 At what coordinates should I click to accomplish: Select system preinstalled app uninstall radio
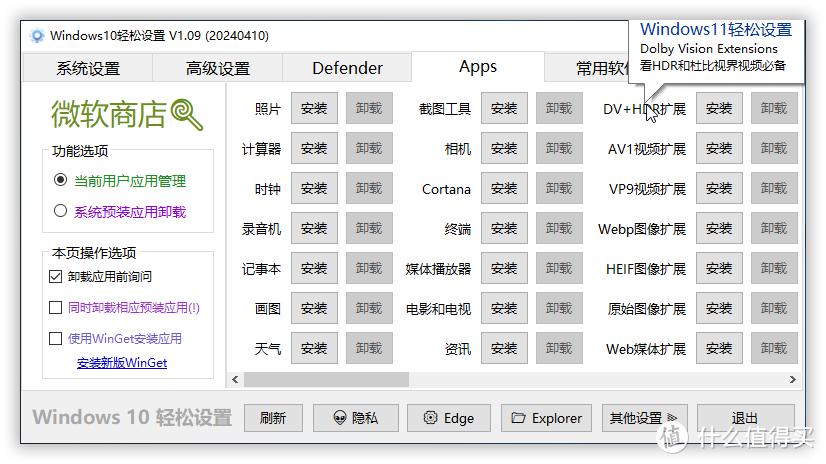tap(61, 211)
